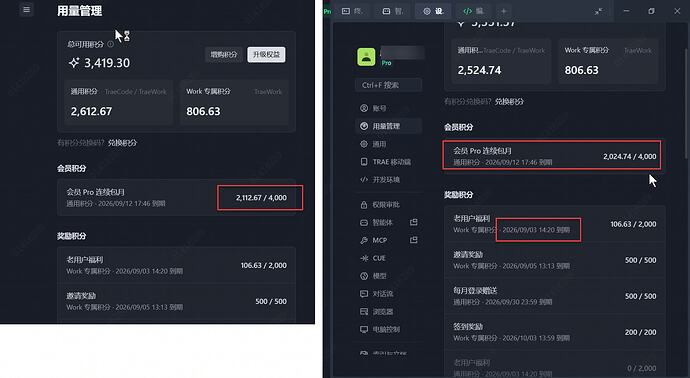Click the 会员 Pro 连续包月 row in the left window

pos(176,198)
